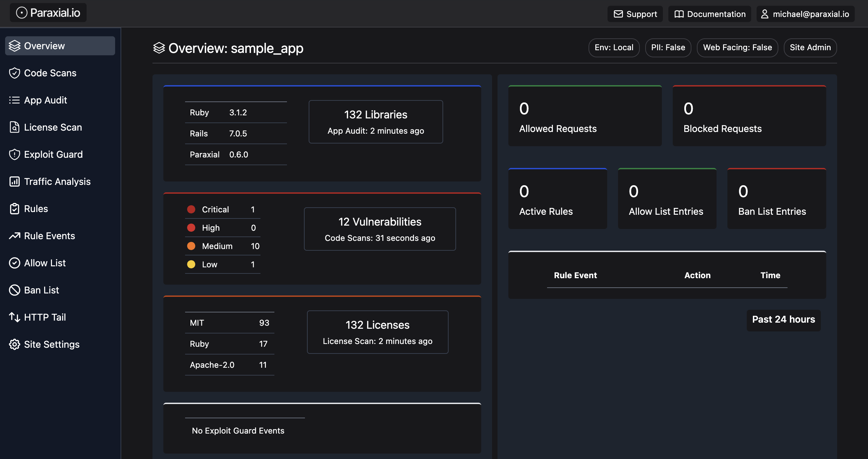Viewport: 868px width, 459px height.
Task: Open the Overview menu item
Action: click(x=60, y=46)
